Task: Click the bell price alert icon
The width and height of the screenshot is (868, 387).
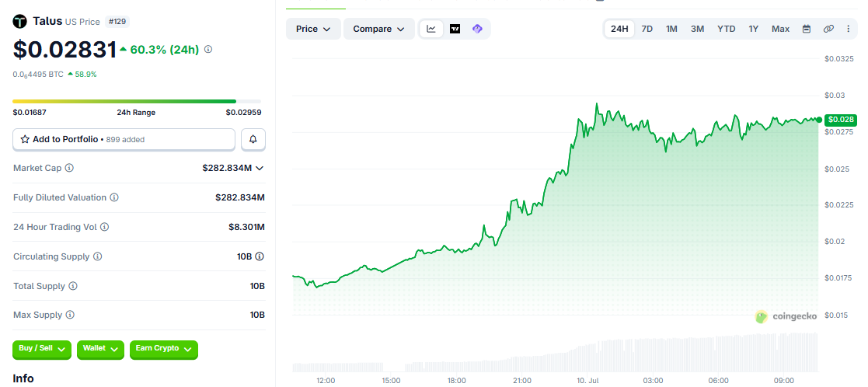Action: tap(253, 140)
